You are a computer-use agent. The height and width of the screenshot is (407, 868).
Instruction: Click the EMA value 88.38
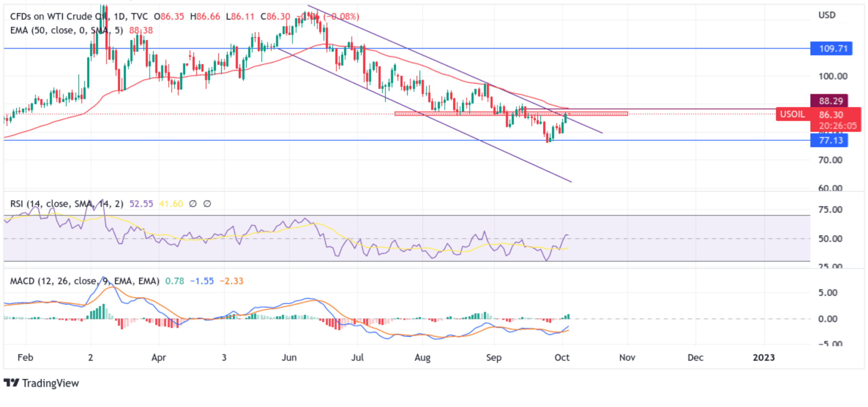tap(141, 30)
